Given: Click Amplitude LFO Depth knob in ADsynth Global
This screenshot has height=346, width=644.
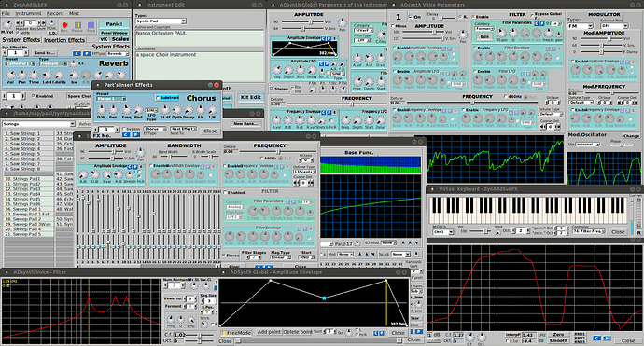Looking at the screenshot, I should coord(288,70).
